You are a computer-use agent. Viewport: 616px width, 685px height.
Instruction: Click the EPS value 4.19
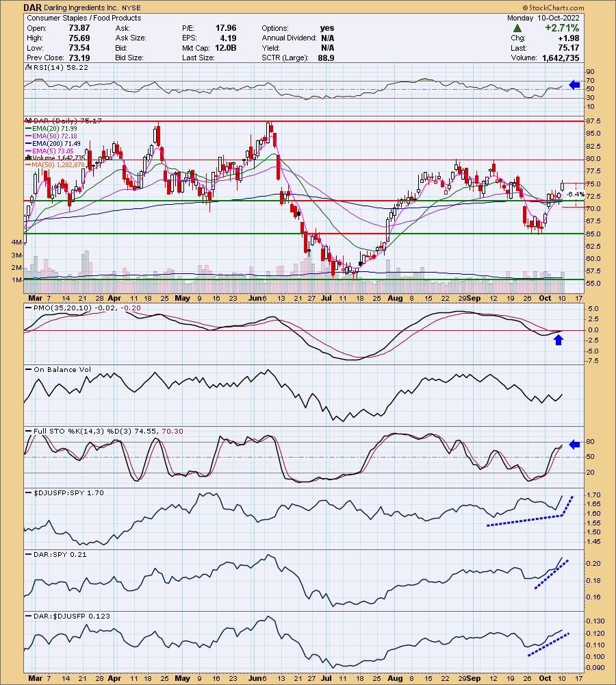click(228, 38)
